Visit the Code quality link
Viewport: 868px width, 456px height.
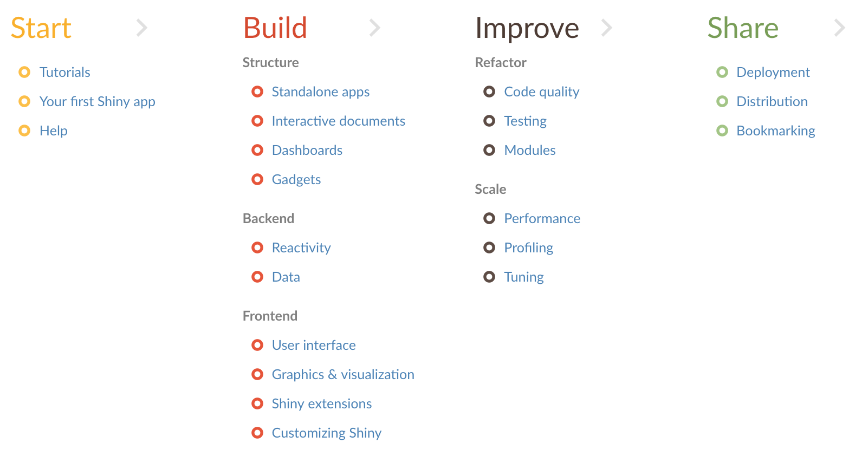541,92
